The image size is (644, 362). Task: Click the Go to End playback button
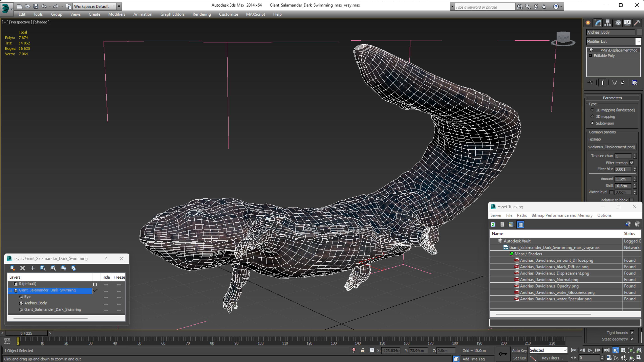pos(607,350)
